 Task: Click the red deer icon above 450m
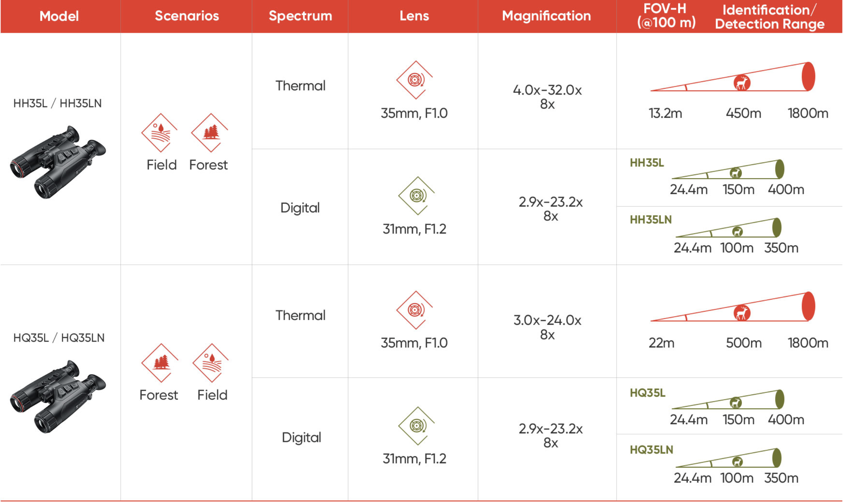[742, 83]
